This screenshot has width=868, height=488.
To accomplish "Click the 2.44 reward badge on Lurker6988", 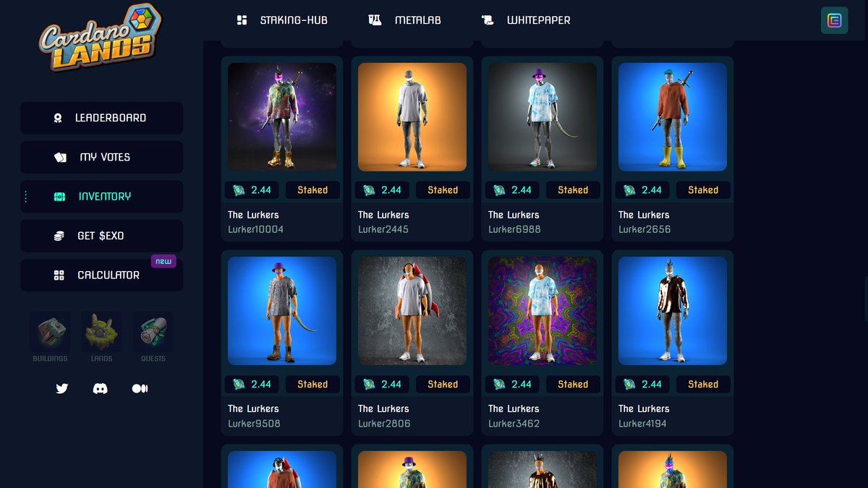I will (513, 190).
